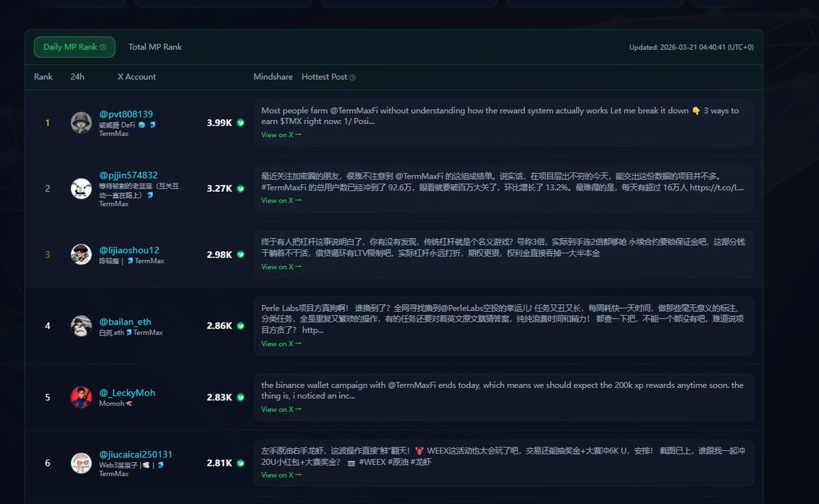
Task: Click the info icon next to Daily MP Rank
Action: [103, 47]
